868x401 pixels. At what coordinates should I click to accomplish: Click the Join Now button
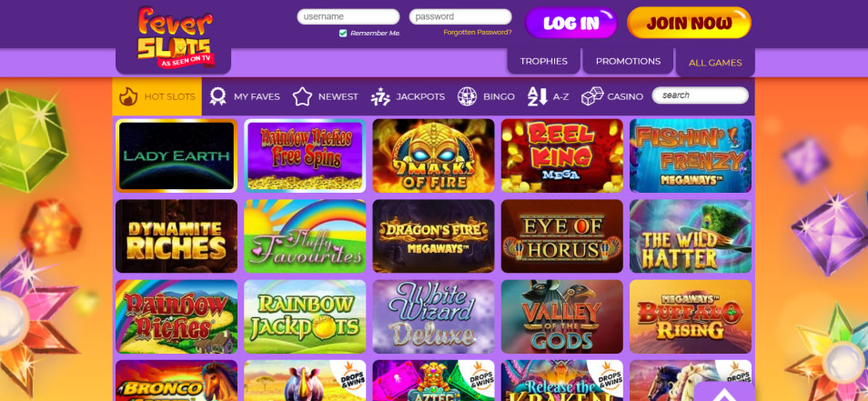pyautogui.click(x=689, y=23)
